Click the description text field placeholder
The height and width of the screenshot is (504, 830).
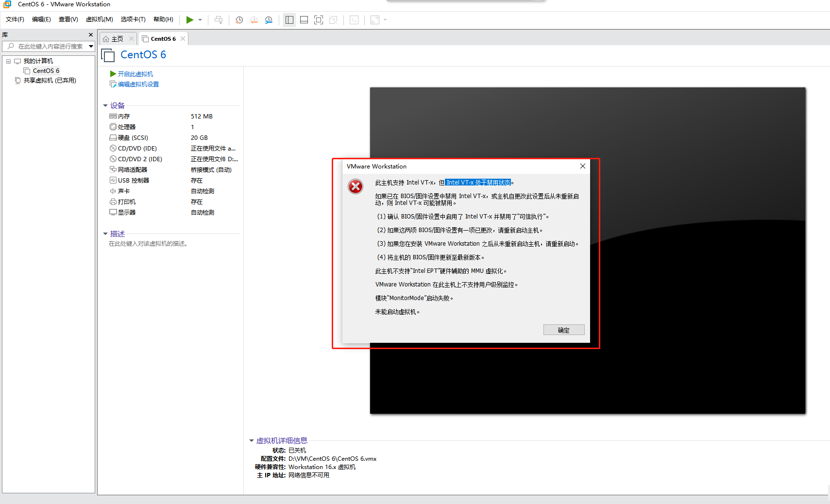(x=149, y=244)
